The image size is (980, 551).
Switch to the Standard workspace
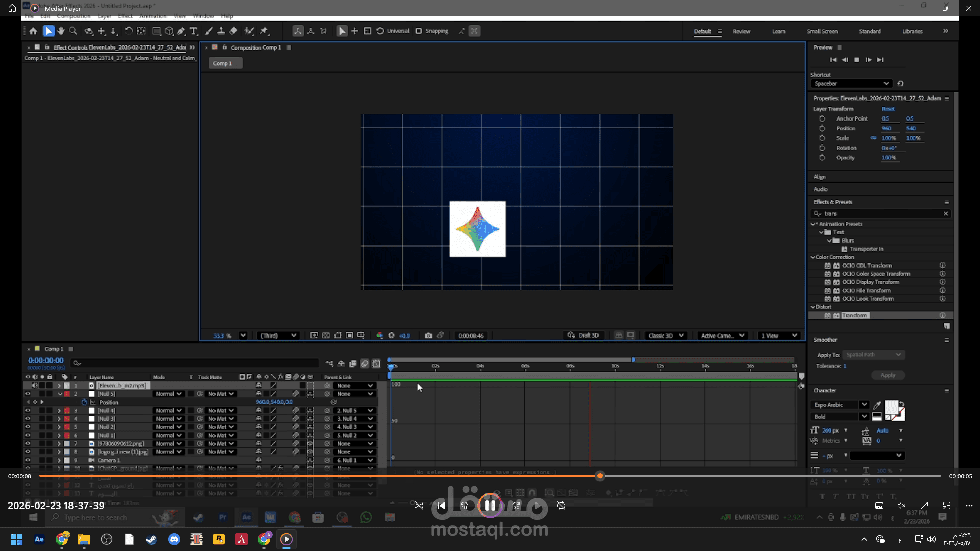870,32
